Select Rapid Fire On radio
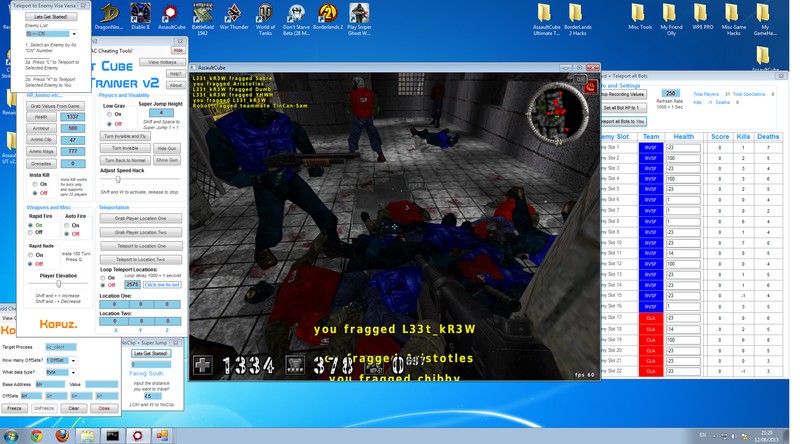 pos(31,225)
